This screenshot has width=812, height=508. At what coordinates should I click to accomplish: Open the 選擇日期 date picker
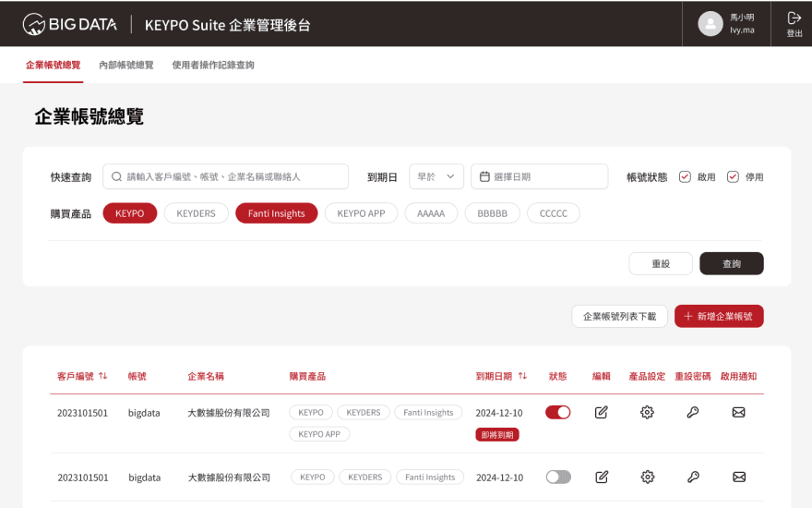(539, 176)
